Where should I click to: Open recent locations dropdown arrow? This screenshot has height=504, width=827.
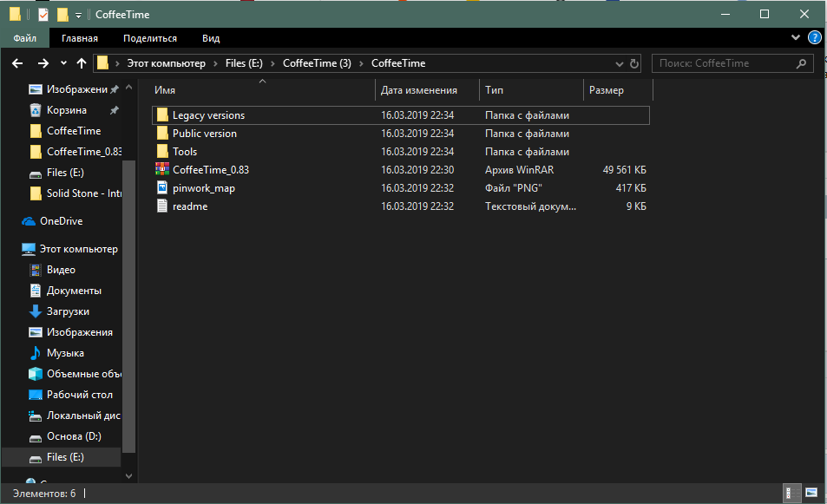(64, 63)
